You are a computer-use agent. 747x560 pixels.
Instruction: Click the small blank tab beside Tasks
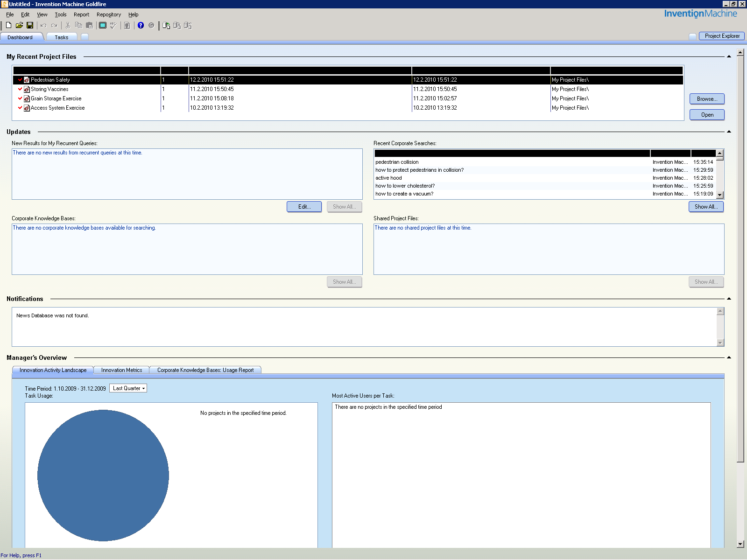[85, 37]
